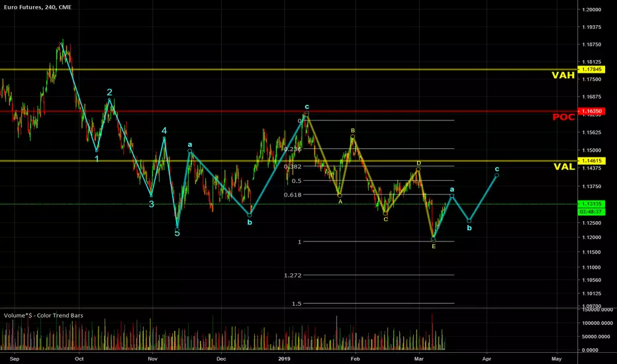
Task: Click the 1.17500 price axis label
Action: point(591,79)
